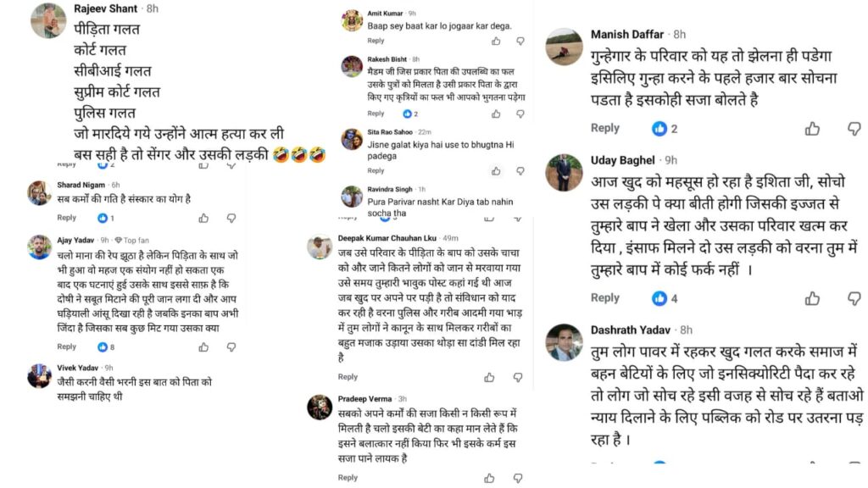The height and width of the screenshot is (488, 868).
Task: Open Rajeev Shant's profile picture
Action: [48, 20]
